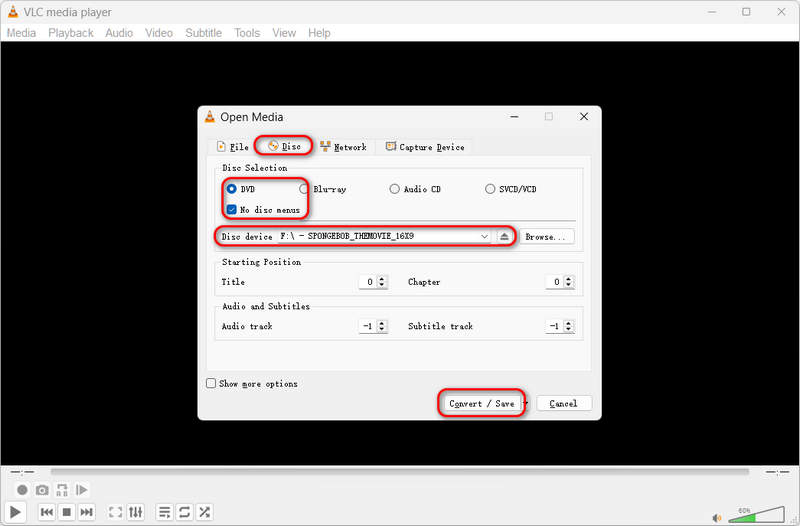Increase the Title spinner value
The image size is (800, 526).
pyautogui.click(x=382, y=279)
